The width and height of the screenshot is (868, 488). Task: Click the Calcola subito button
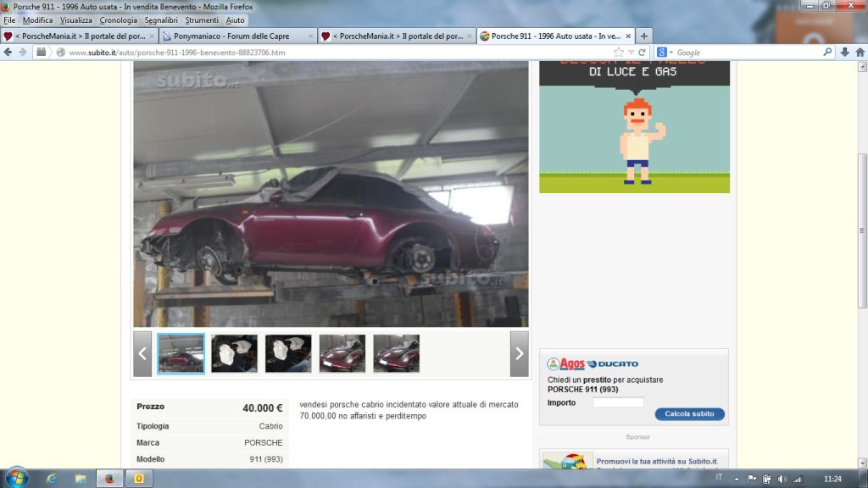[689, 413]
